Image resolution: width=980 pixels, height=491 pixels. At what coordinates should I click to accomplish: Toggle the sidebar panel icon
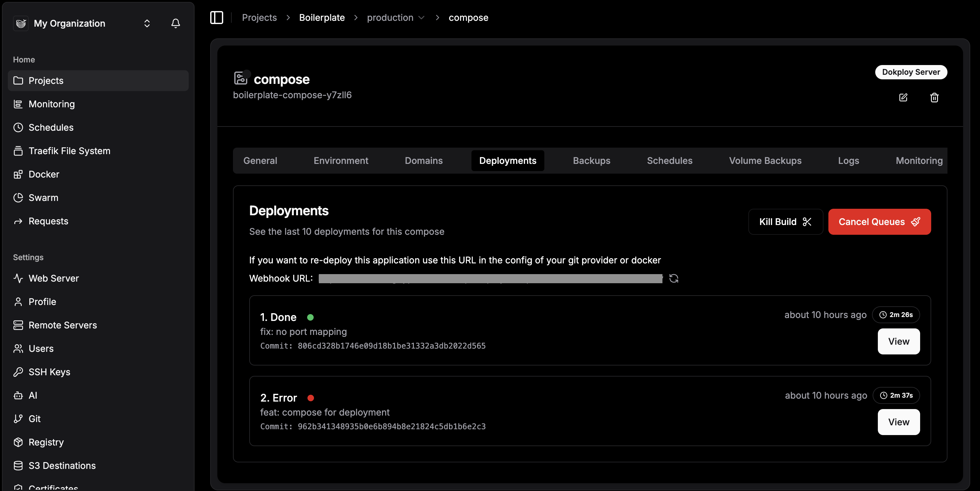[x=216, y=18]
